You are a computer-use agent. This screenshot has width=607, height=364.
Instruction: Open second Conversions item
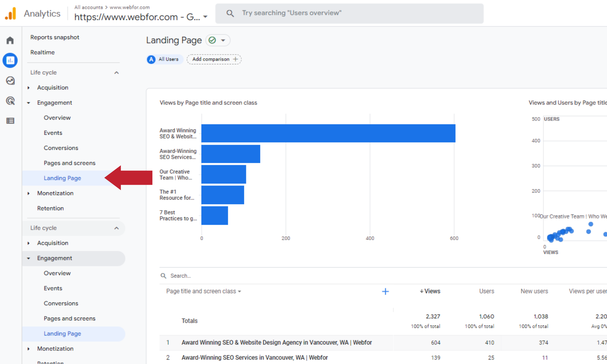click(x=61, y=303)
